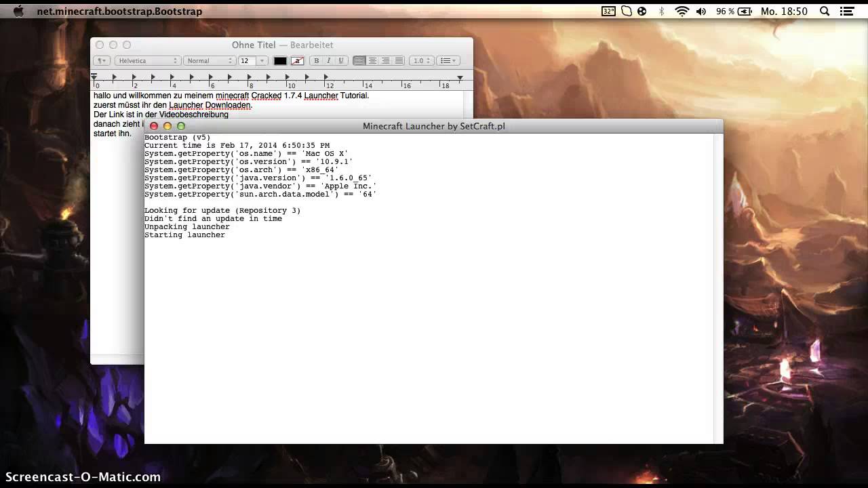Open the net.minecraft.bootstrap.Bootstrap application menu

click(x=119, y=12)
